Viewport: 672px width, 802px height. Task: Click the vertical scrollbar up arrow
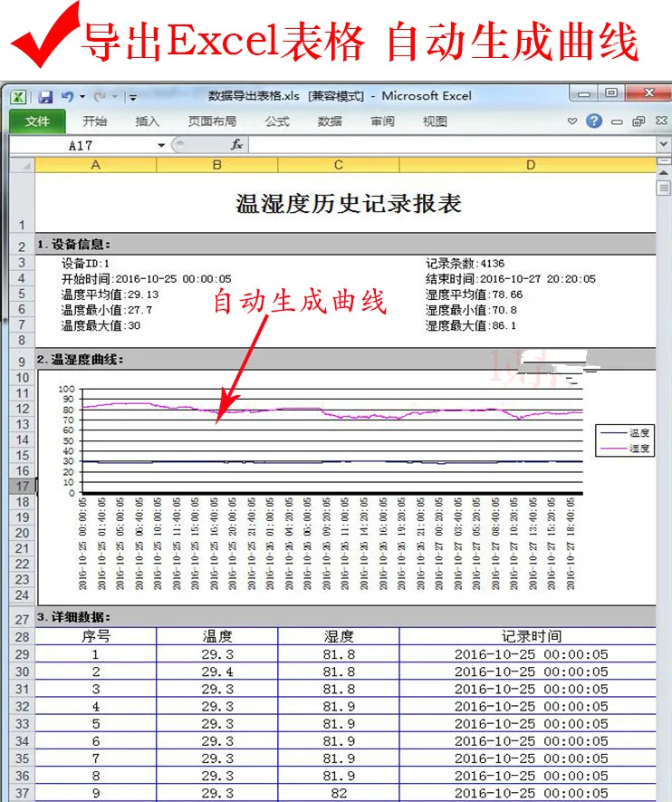663,173
